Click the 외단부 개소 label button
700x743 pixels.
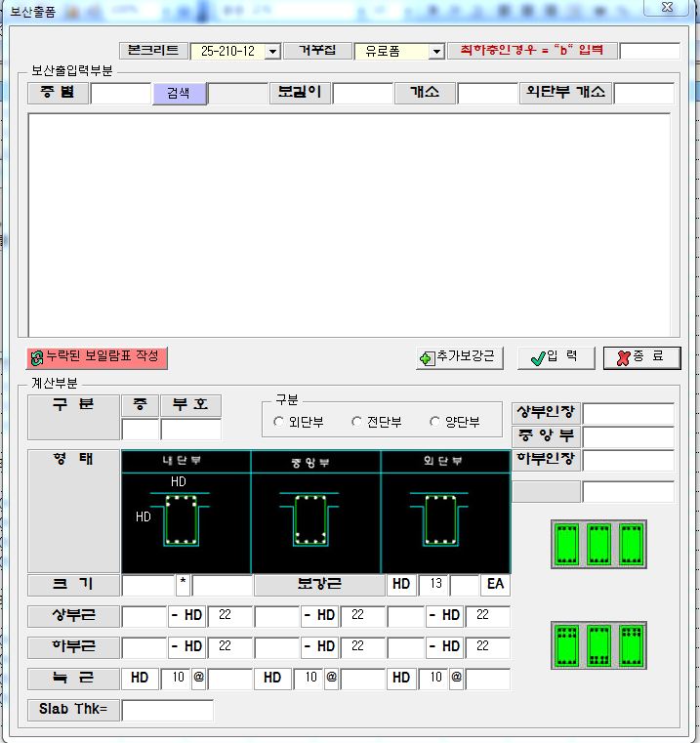click(566, 93)
